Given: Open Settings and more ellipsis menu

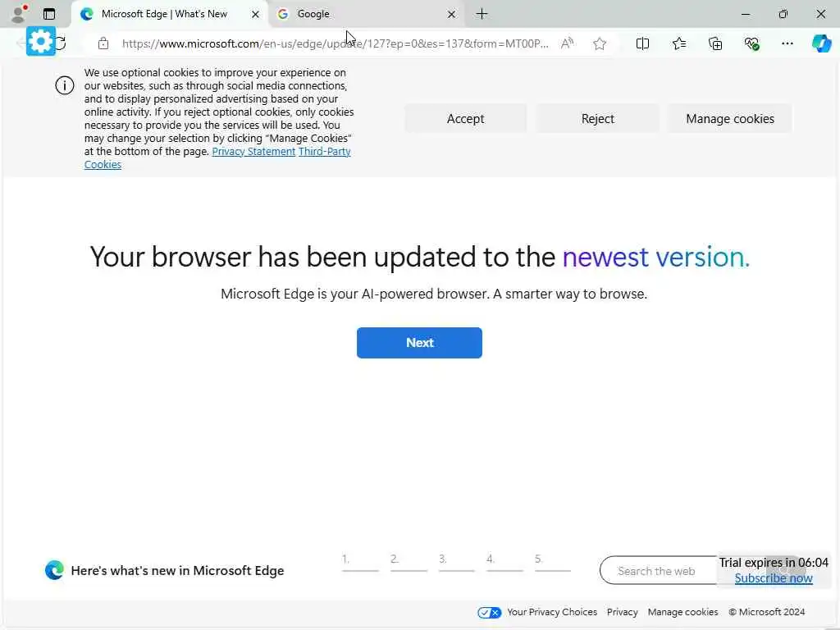Looking at the screenshot, I should tap(787, 43).
